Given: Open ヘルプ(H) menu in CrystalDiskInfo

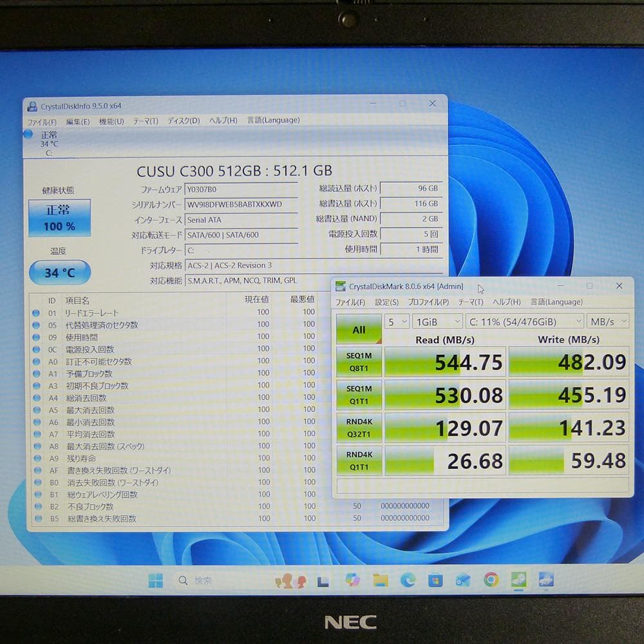Looking at the screenshot, I should (x=223, y=120).
